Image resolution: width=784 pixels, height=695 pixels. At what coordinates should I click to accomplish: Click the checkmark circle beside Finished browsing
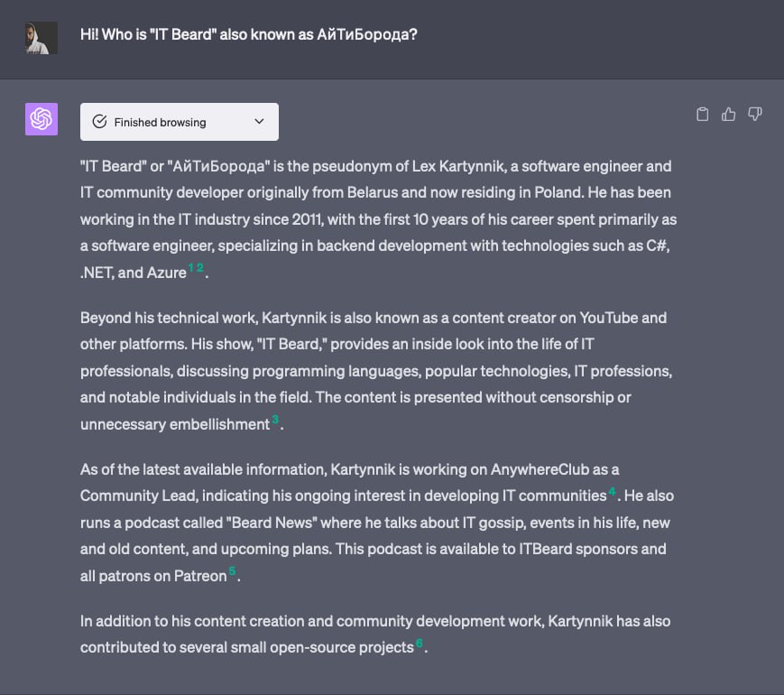100,122
